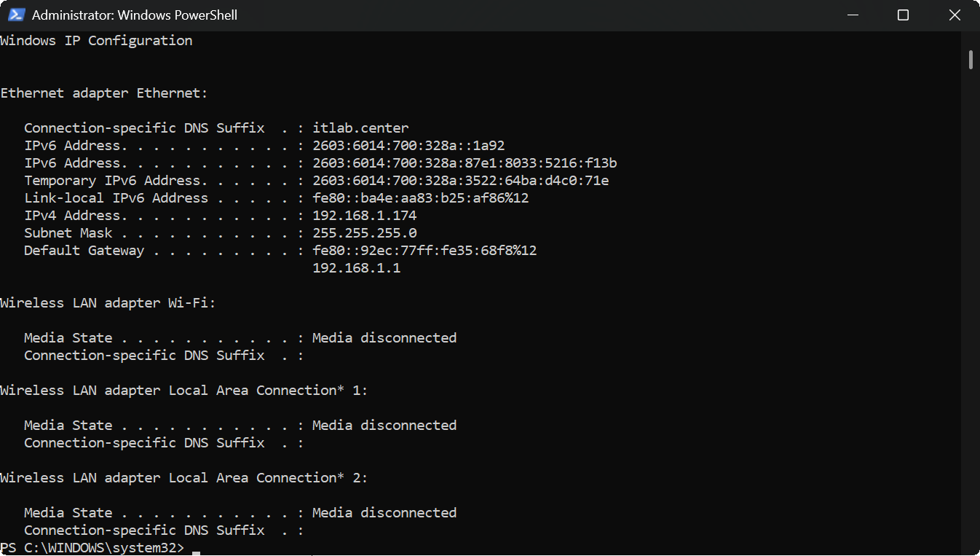Viewport: 980px width, 556px height.
Task: Click 'Media disconnected' under Local Area Connection* 2
Action: [x=384, y=513]
